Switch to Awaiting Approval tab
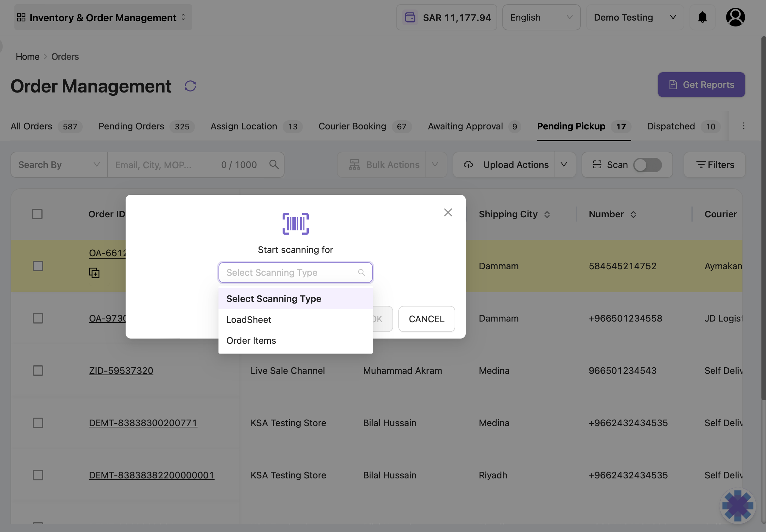Image resolution: width=766 pixels, height=532 pixels. point(474,126)
